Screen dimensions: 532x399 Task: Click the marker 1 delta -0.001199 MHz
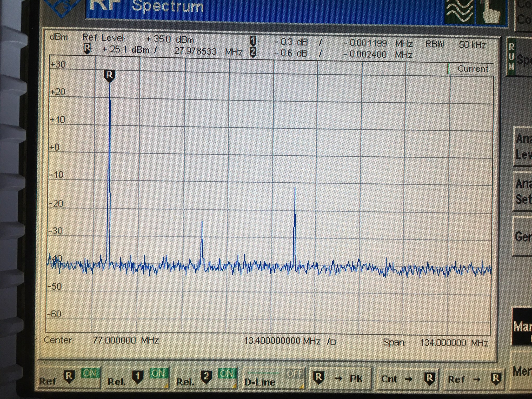[378, 43]
